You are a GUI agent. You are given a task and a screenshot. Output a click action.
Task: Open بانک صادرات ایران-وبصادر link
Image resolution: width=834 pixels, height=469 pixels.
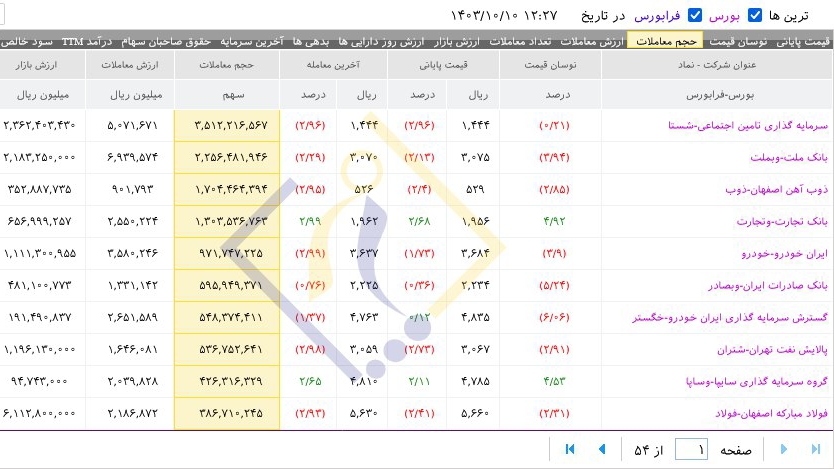click(768, 286)
